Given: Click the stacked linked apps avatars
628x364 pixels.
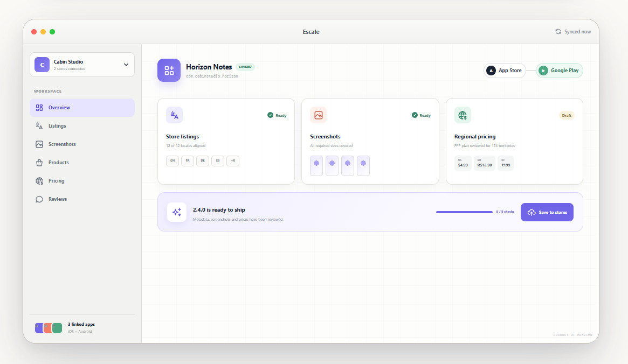Looking at the screenshot, I should pos(49,328).
